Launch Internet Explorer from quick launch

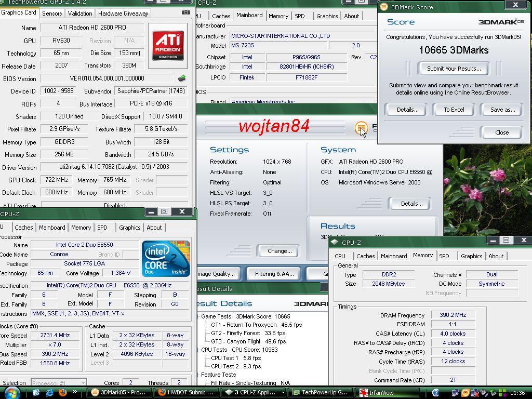[49, 393]
